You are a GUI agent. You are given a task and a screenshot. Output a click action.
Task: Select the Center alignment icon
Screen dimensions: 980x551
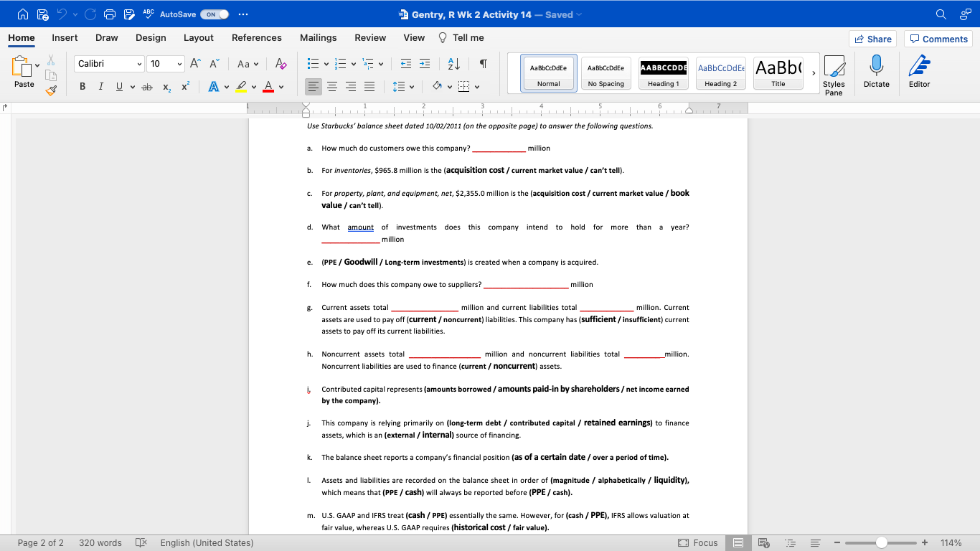tap(332, 86)
